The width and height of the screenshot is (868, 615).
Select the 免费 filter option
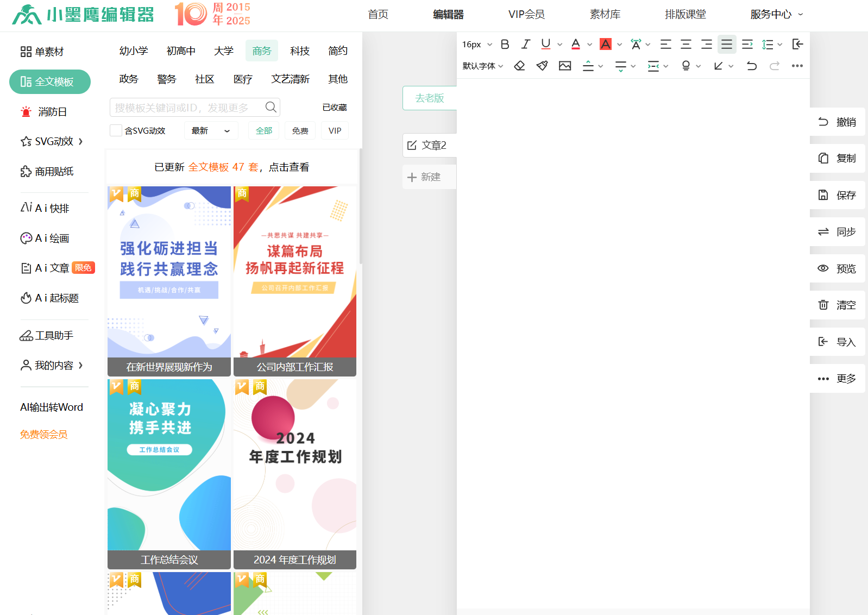tap(300, 130)
